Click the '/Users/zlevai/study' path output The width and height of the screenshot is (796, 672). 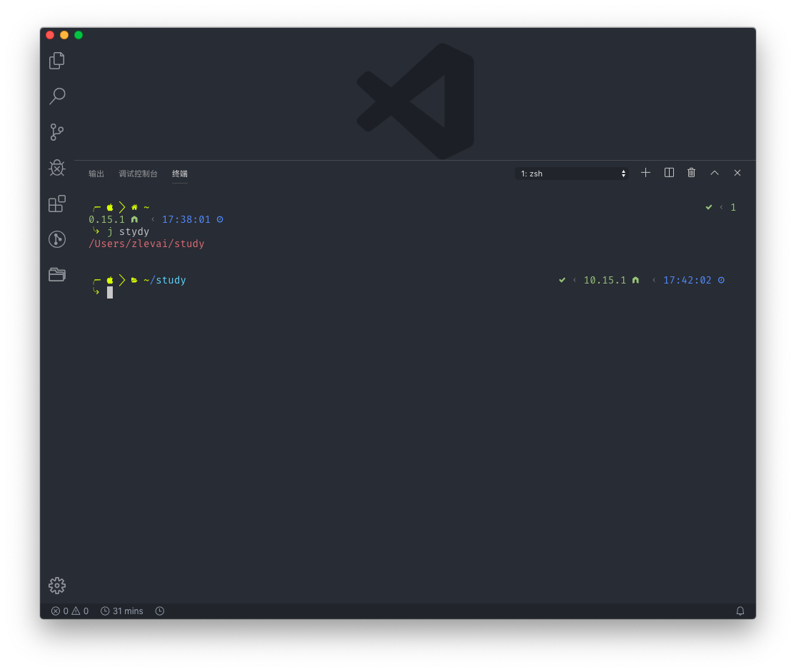click(147, 244)
